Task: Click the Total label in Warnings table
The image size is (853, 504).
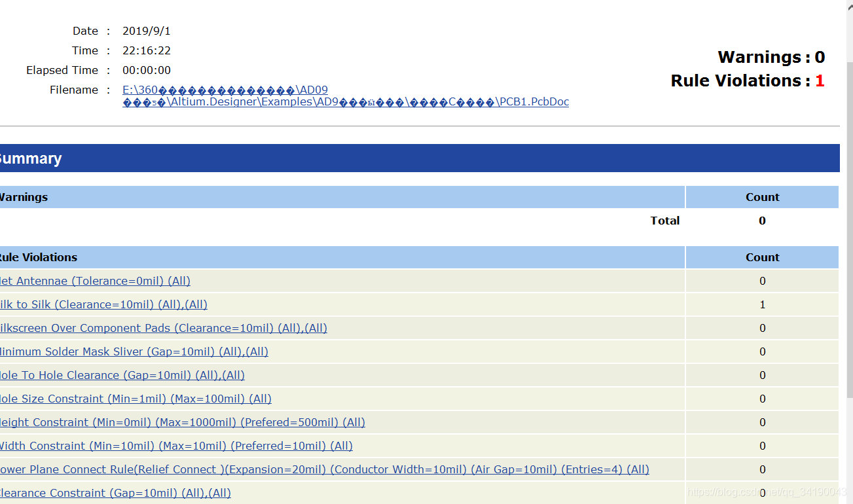Action: pyautogui.click(x=665, y=221)
